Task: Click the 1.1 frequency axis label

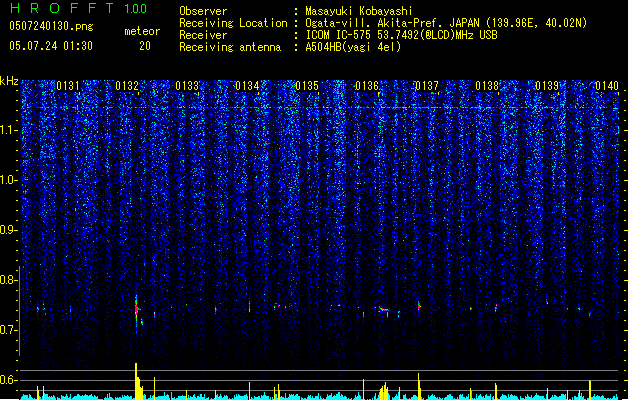Action: coord(9,130)
